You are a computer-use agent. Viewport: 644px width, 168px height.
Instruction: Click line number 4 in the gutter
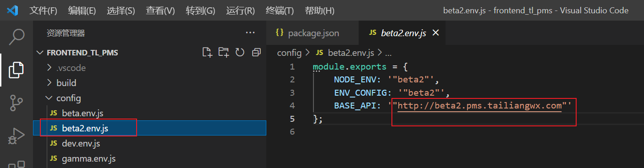point(292,106)
